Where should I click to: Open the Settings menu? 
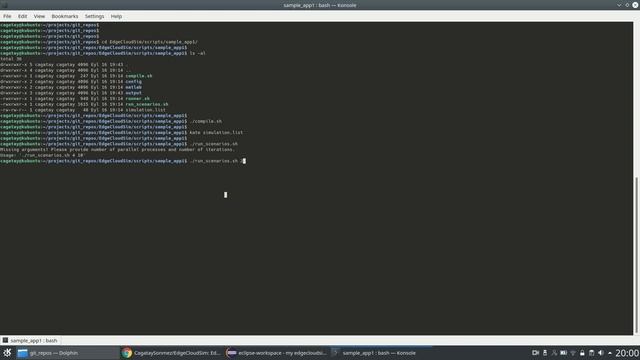[x=94, y=16]
